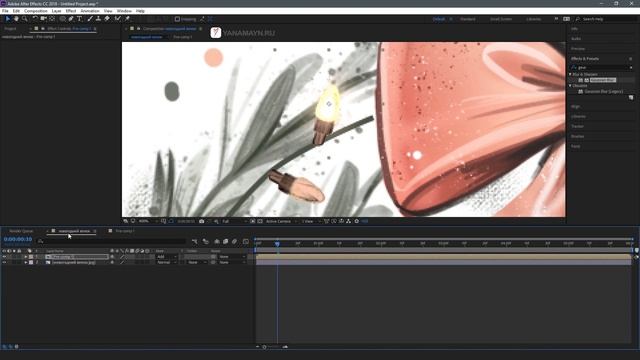
Task: Open the graph editor icon in timeline
Action: point(246,242)
